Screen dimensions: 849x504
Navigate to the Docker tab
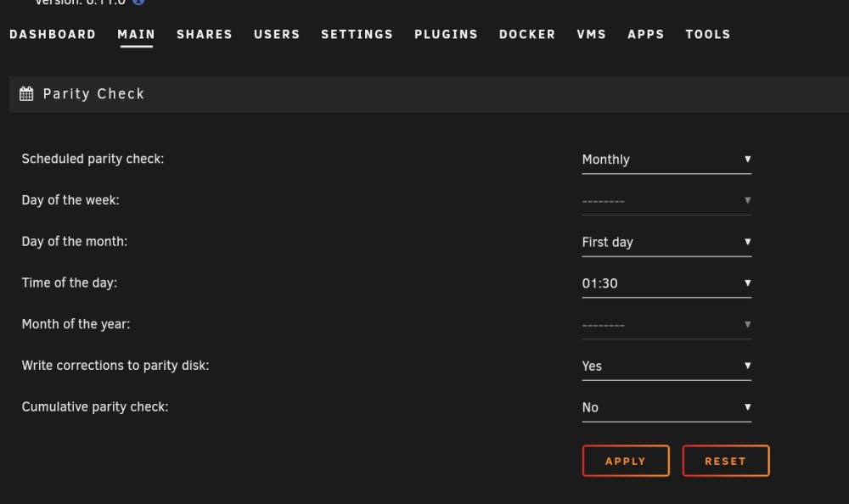tap(527, 34)
